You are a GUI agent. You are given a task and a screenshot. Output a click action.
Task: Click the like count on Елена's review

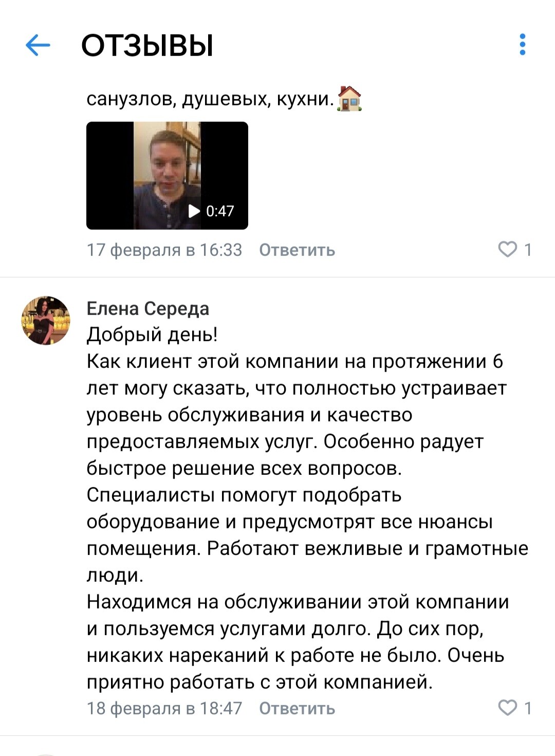click(528, 708)
